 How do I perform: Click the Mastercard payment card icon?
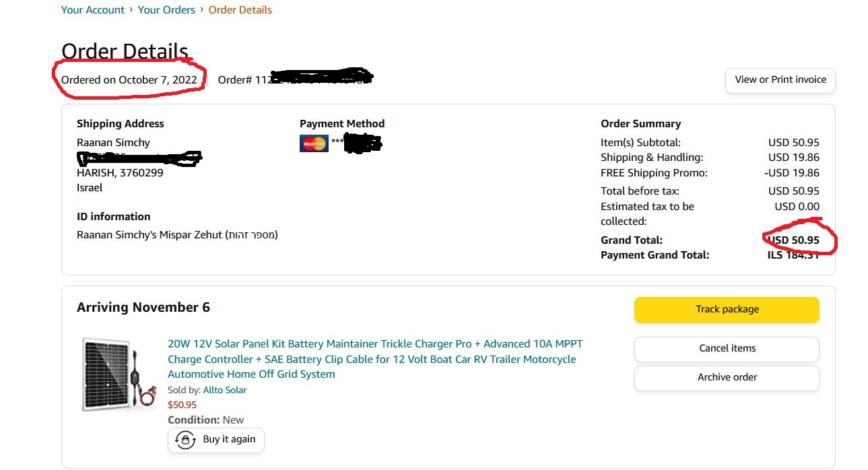pos(314,143)
